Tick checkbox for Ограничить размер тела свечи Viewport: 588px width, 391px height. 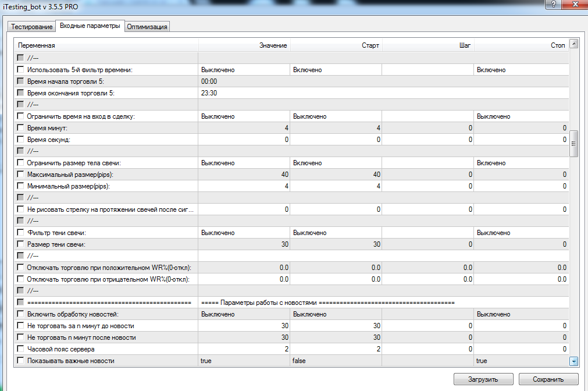[21, 163]
